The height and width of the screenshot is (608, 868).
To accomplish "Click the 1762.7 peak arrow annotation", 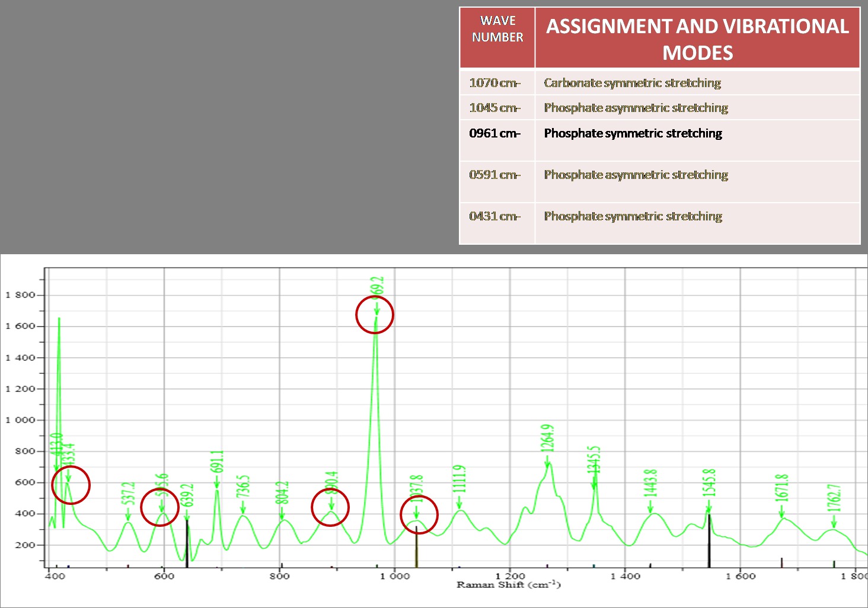I will point(834,520).
